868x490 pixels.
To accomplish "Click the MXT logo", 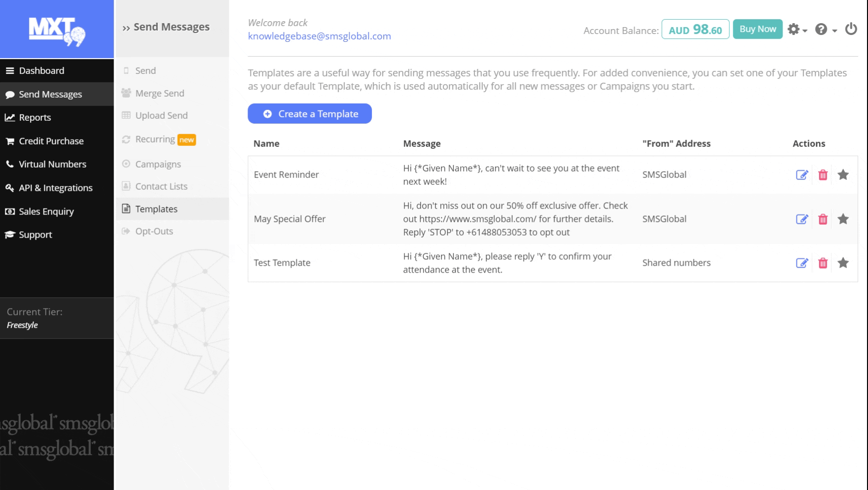I will point(57,31).
